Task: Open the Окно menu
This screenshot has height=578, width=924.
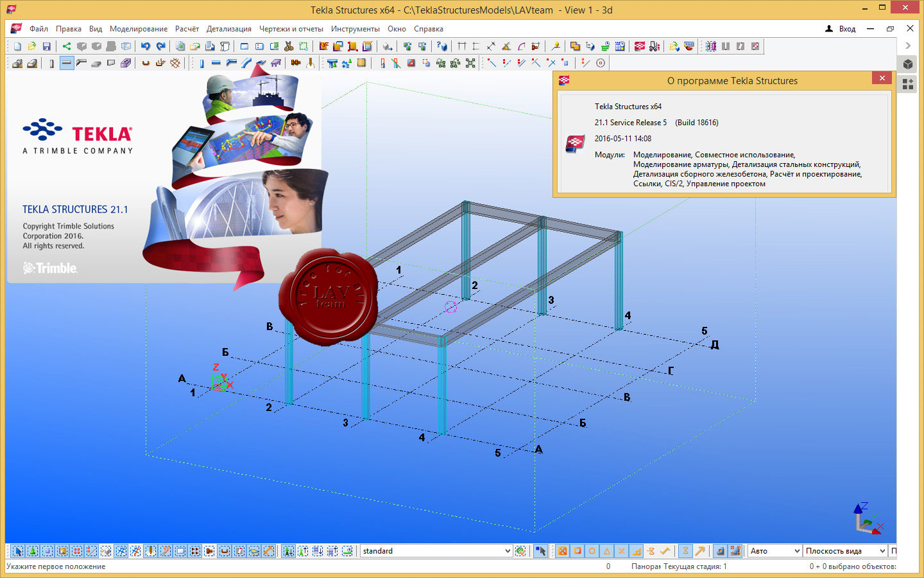Action: (397, 29)
